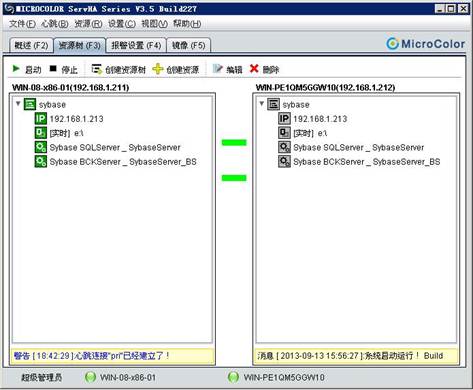The width and height of the screenshot is (473, 390).
Task: Click green status light for WIN-PE1QM5GGW10
Action: [x=233, y=377]
